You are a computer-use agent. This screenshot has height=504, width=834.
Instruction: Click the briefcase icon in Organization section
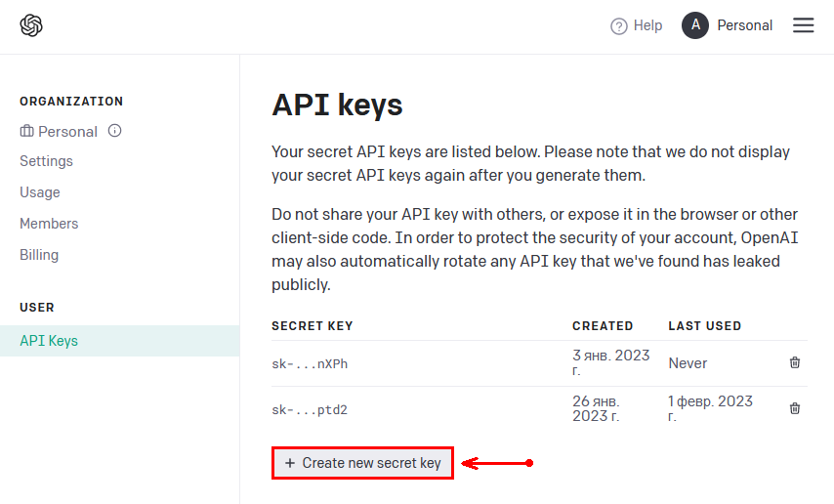(26, 131)
